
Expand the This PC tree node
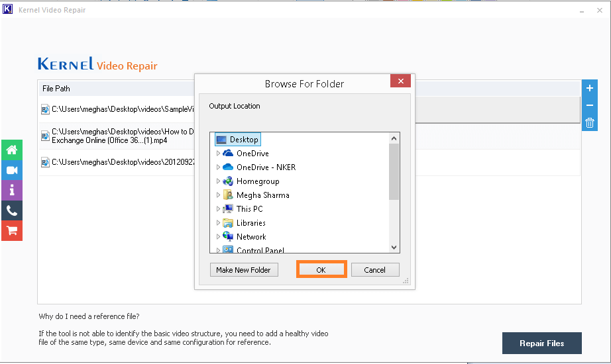218,209
